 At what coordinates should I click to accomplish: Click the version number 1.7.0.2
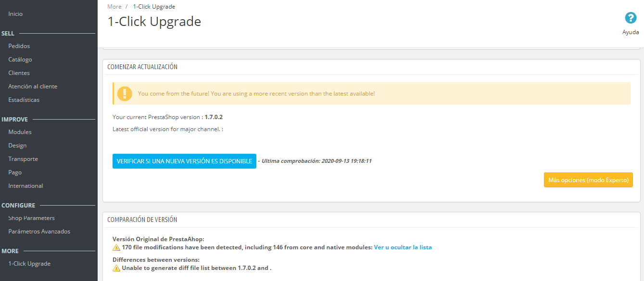pos(214,117)
